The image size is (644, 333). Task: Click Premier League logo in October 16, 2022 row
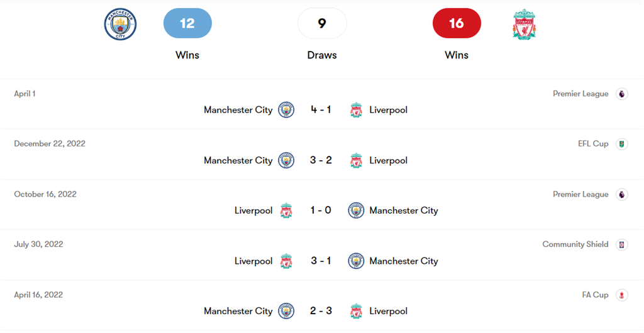coord(621,194)
